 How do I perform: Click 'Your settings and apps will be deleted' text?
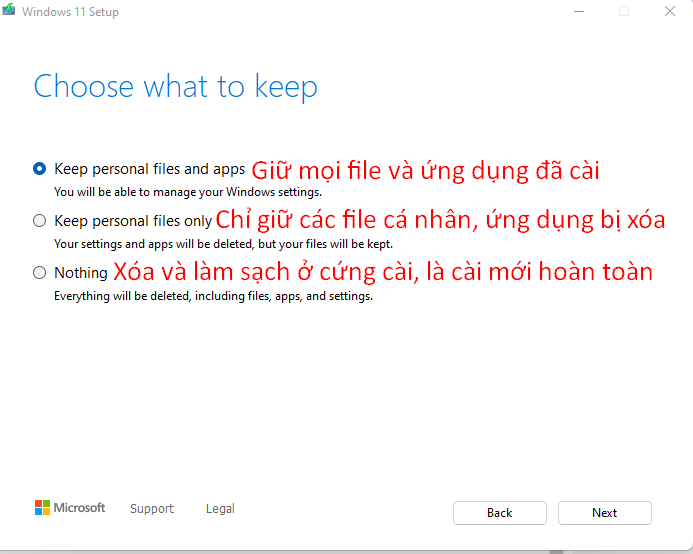click(154, 244)
